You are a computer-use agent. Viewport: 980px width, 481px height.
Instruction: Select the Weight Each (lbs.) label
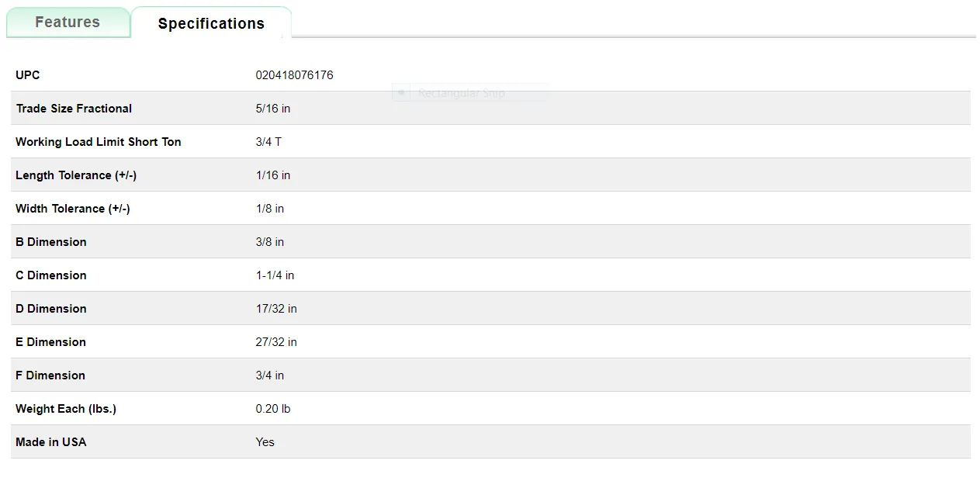click(x=66, y=409)
